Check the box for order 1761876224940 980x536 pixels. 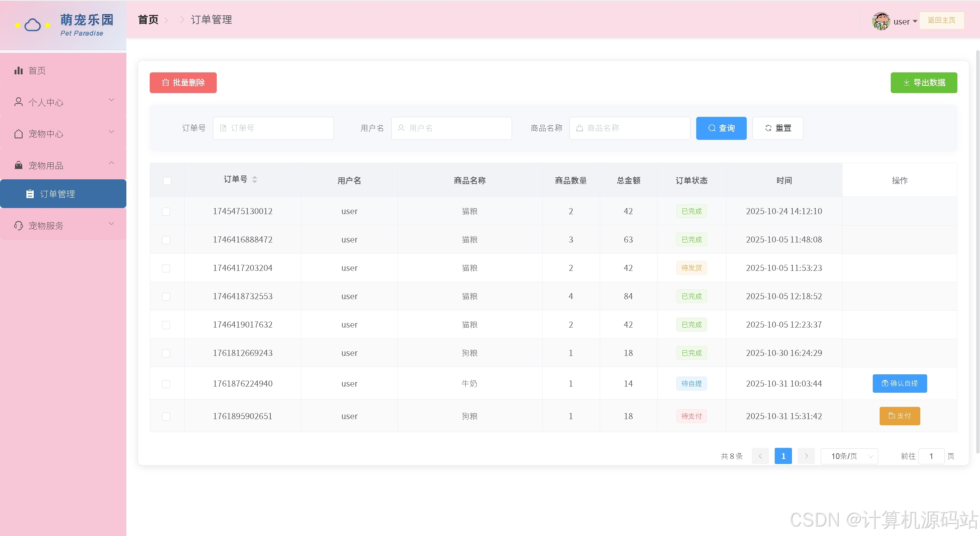point(166,384)
